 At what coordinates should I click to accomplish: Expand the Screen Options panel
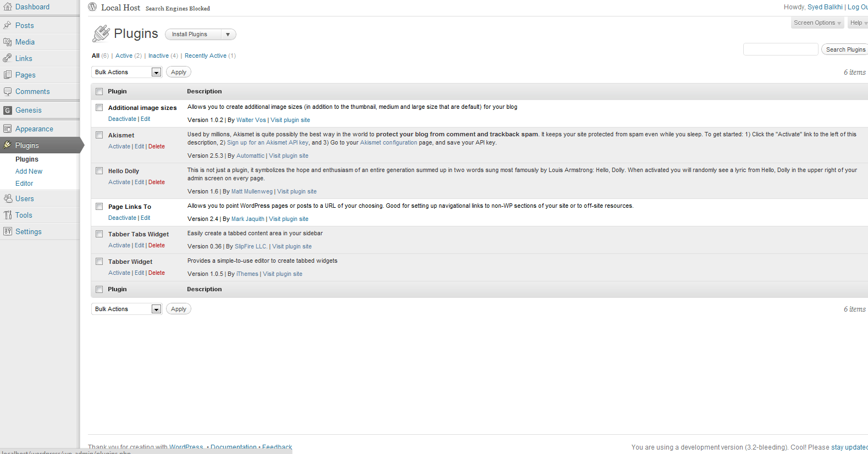(x=817, y=23)
